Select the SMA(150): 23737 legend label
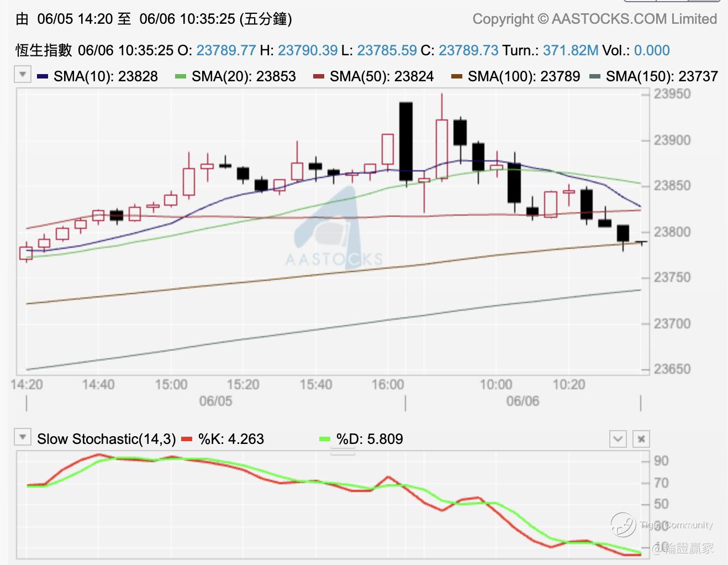The width and height of the screenshot is (728, 565). pos(662,76)
